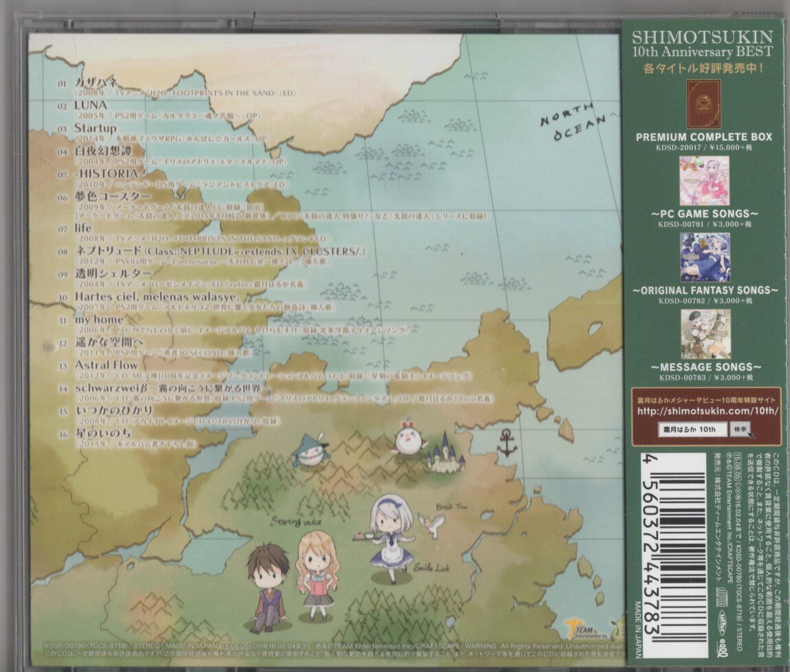The width and height of the screenshot is (790, 672).
Task: Click the KDSD-00781 / ¥3,000+税 price
Action: [x=704, y=224]
